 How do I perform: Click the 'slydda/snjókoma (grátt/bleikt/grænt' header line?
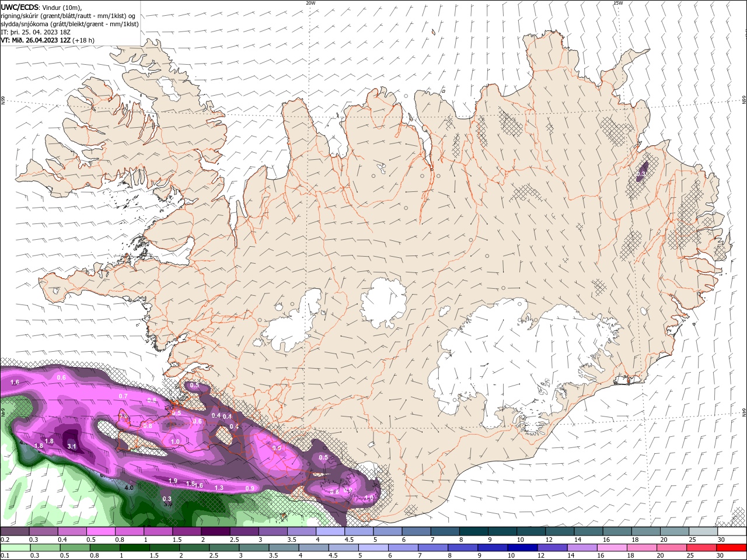(69, 24)
